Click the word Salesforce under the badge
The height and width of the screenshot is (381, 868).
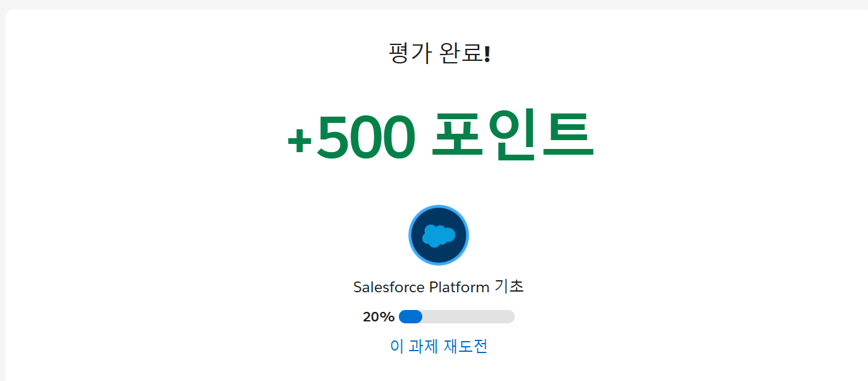[389, 287]
